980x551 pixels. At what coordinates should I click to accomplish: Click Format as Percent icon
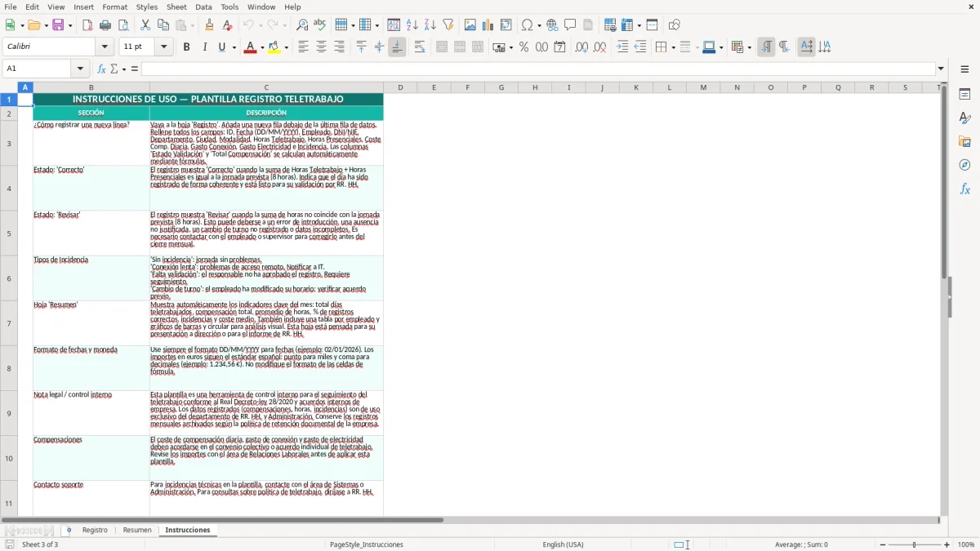524,47
